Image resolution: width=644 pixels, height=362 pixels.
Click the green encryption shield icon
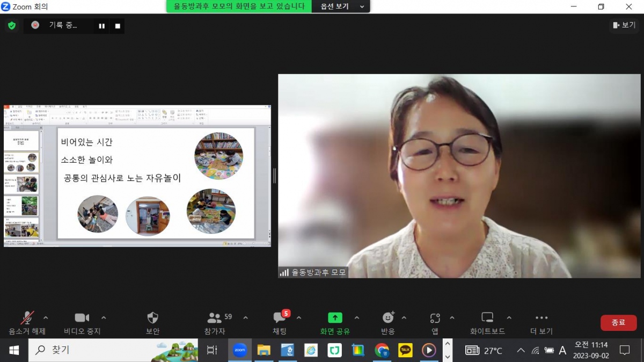pyautogui.click(x=11, y=25)
